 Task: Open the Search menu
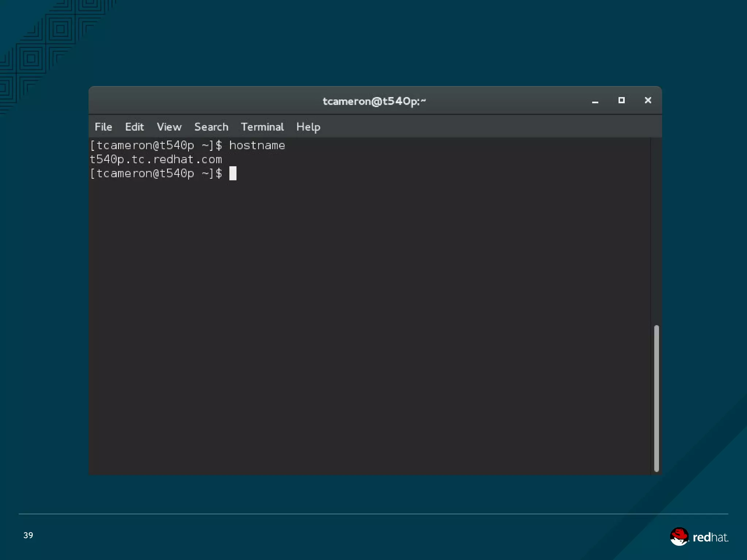211,127
